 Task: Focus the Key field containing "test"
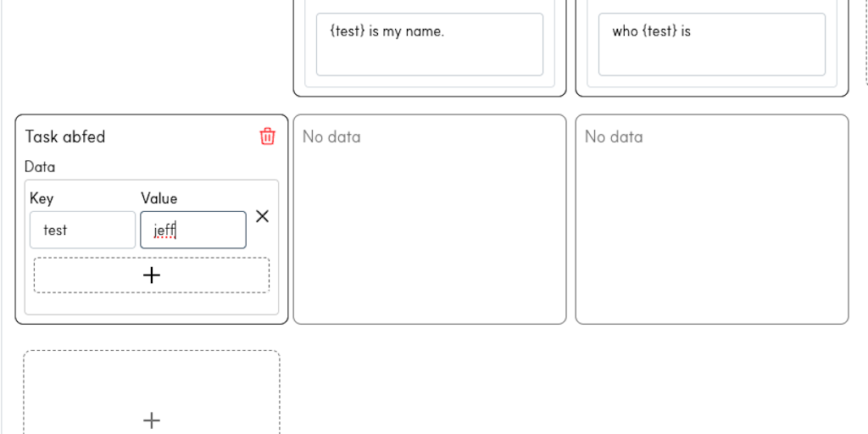pyautogui.click(x=82, y=230)
